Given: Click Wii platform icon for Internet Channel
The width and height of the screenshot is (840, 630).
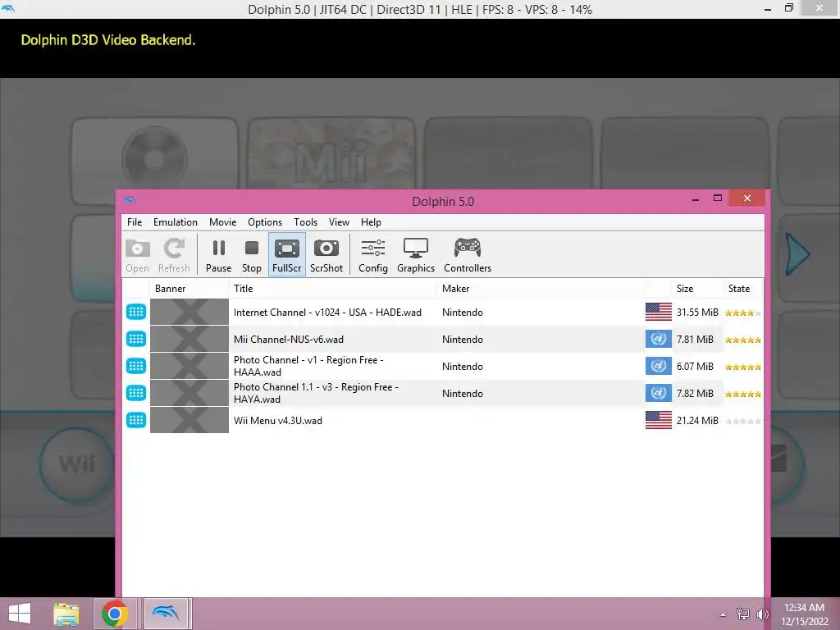Looking at the screenshot, I should pyautogui.click(x=136, y=312).
